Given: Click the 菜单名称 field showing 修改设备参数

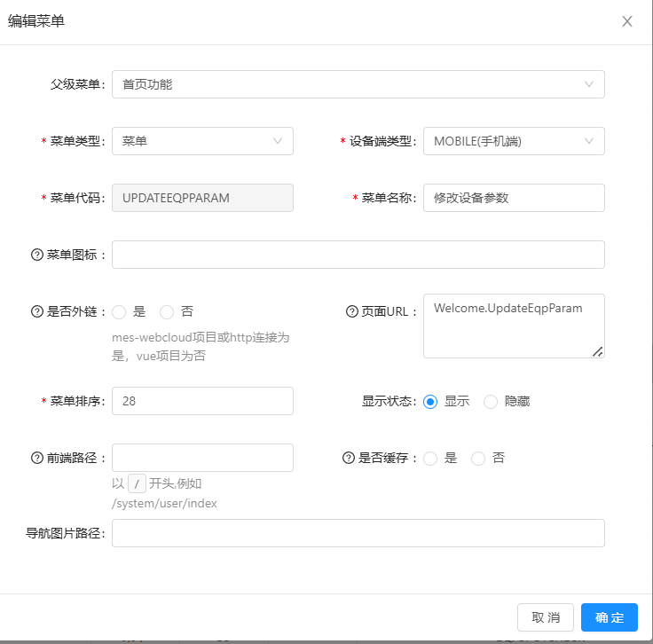Looking at the screenshot, I should [514, 198].
